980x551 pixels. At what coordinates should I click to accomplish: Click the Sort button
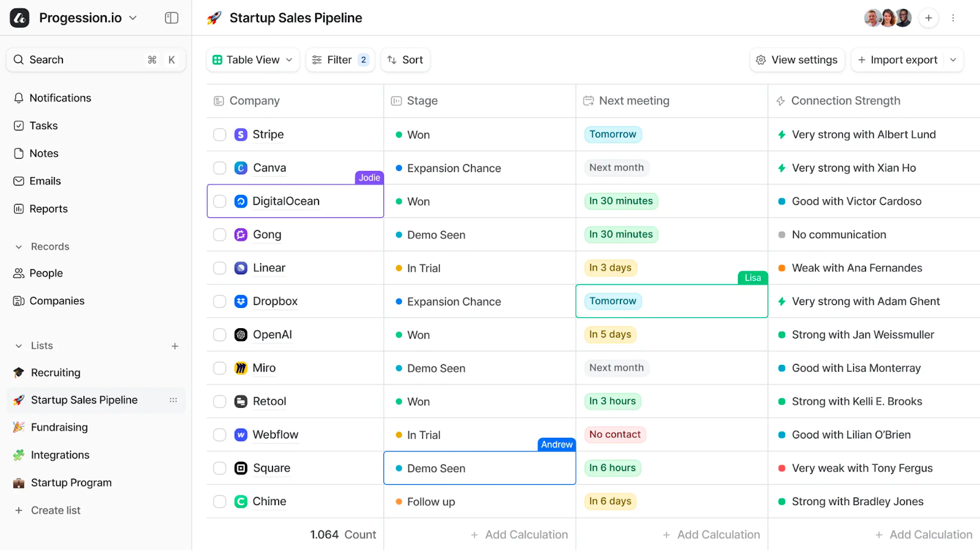pyautogui.click(x=405, y=59)
